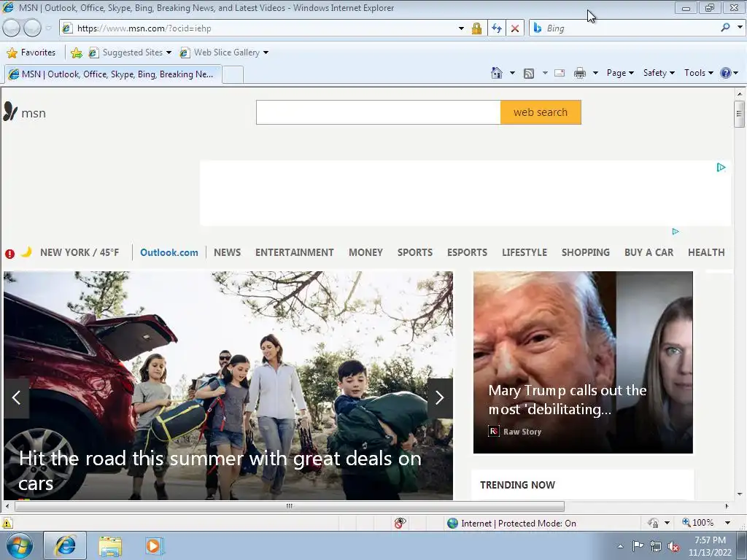Click in the msn web search field
Screen dimensions: 747x560
pyautogui.click(x=379, y=112)
